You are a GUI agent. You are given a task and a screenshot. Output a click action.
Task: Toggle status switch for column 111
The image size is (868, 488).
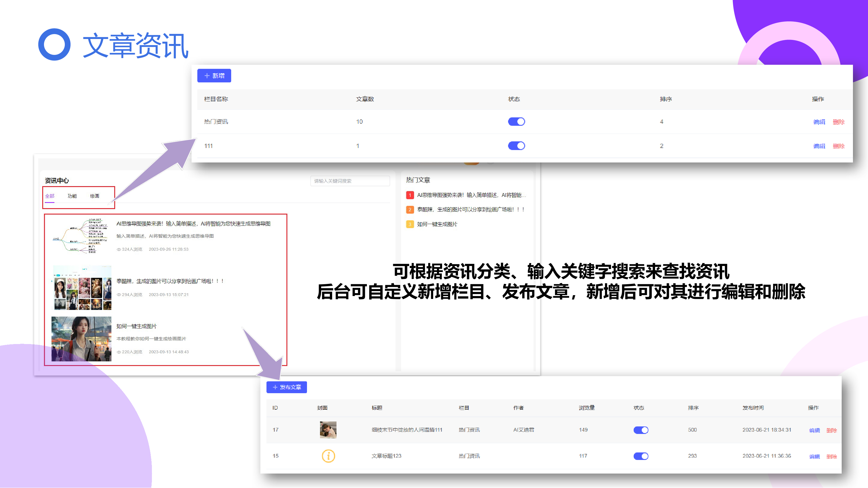[x=516, y=146]
